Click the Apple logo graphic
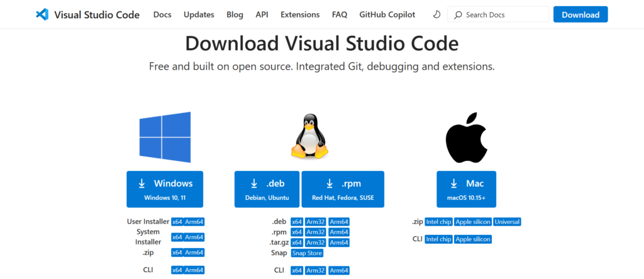The height and width of the screenshot is (279, 644). click(466, 138)
